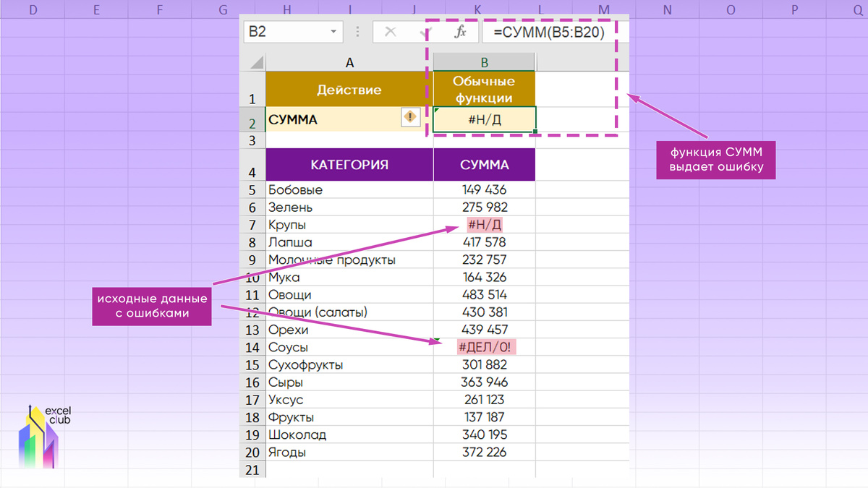Select the cell Лапша
The image size is (868, 488).
pos(349,242)
